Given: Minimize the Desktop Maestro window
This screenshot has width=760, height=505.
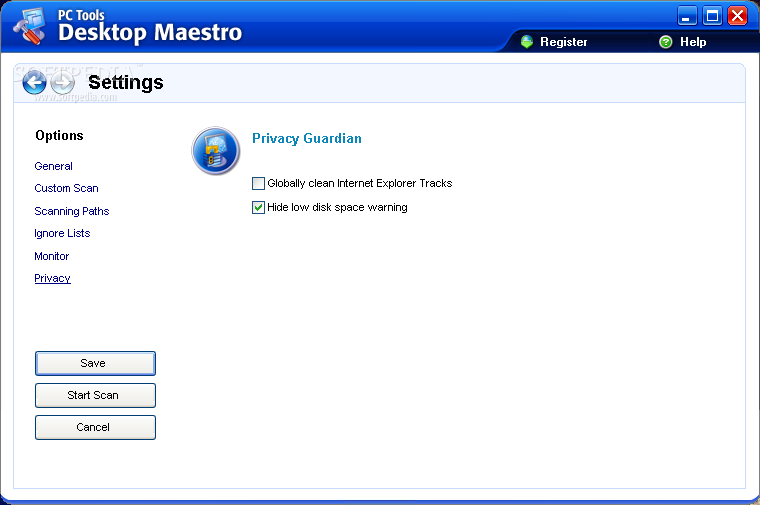Looking at the screenshot, I should (x=687, y=16).
